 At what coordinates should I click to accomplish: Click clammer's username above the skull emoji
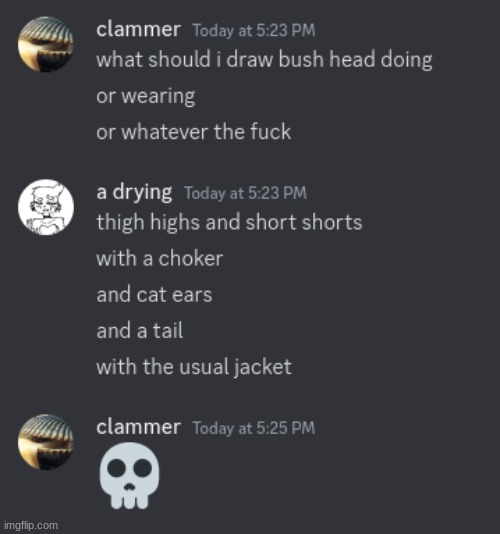pyautogui.click(x=138, y=427)
